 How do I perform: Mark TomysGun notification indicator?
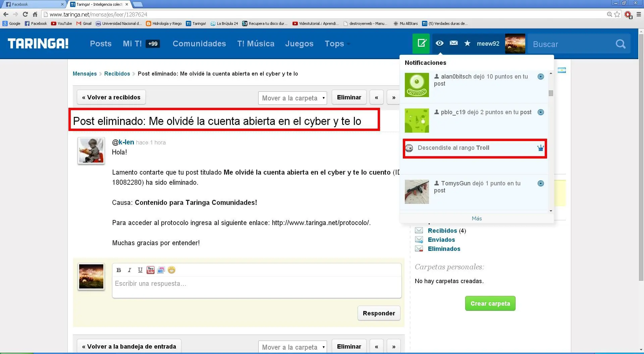pos(541,183)
